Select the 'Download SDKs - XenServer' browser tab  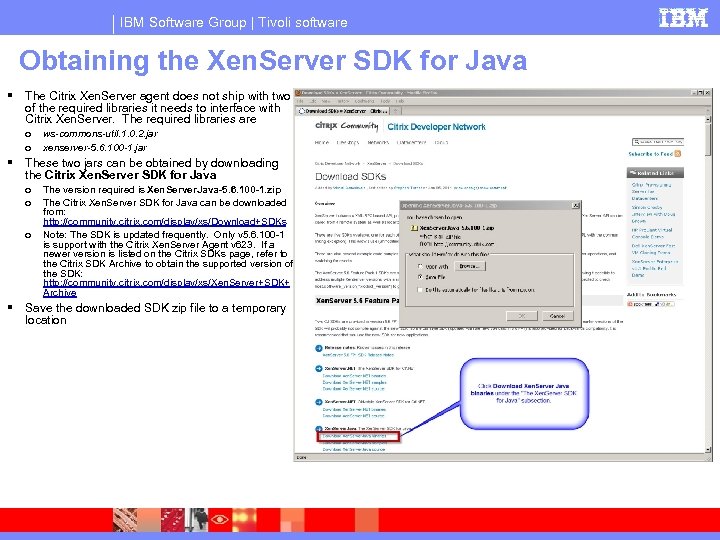[343, 111]
